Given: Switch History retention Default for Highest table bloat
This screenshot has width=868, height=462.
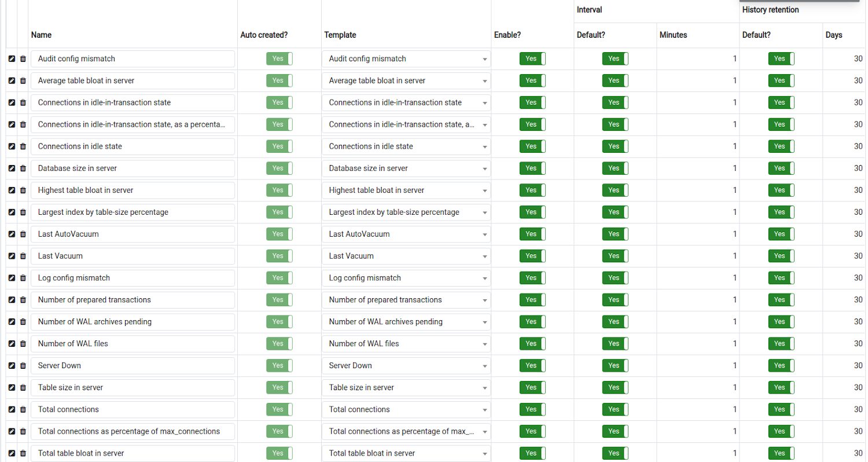Looking at the screenshot, I should pyautogui.click(x=781, y=190).
